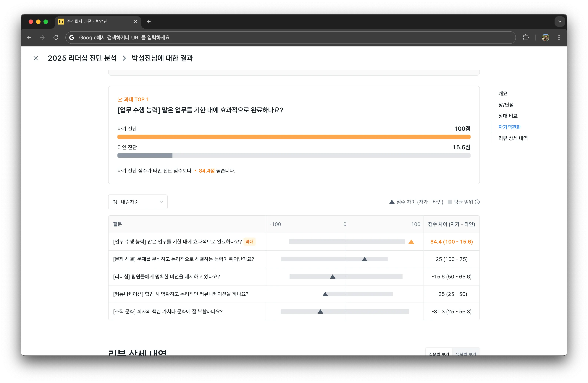Click the browser forward arrow

[43, 38]
